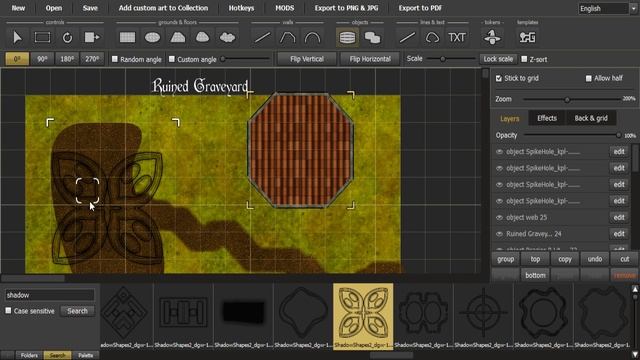Open the English language dropdown
640x360 pixels.
click(607, 9)
